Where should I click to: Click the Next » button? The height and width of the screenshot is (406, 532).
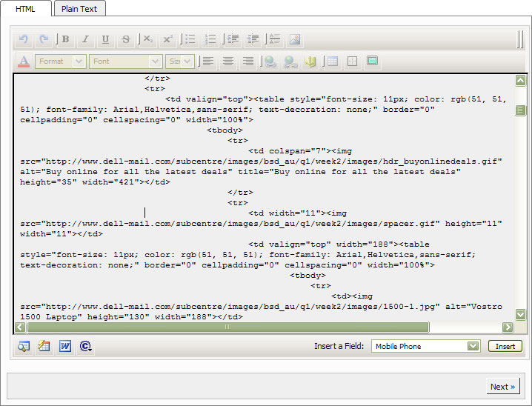pyautogui.click(x=502, y=387)
